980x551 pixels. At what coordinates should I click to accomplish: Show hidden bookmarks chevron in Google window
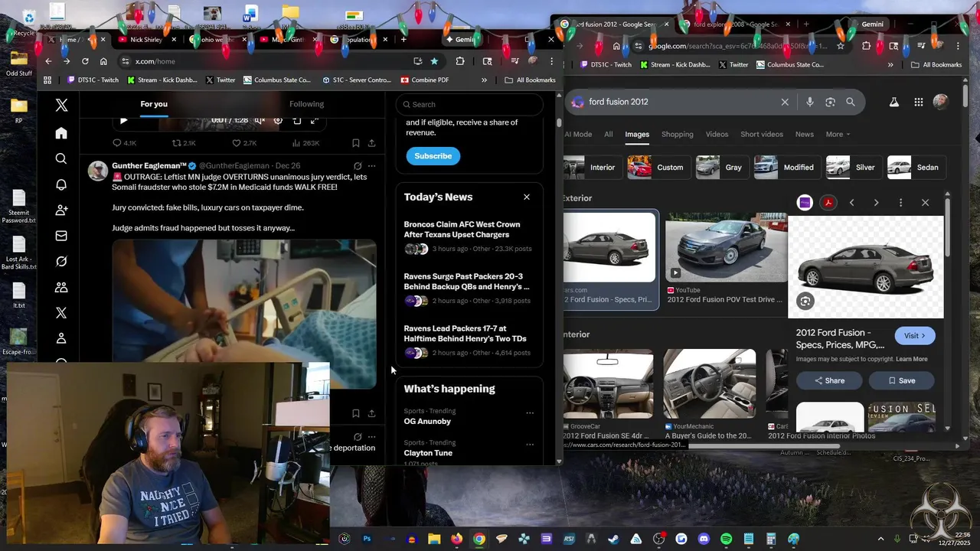(x=890, y=65)
